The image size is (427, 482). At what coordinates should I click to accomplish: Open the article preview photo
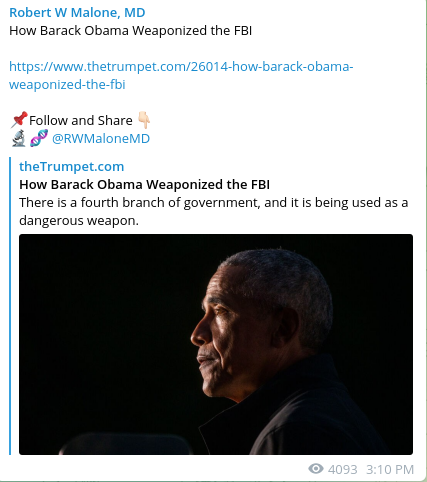(x=216, y=344)
